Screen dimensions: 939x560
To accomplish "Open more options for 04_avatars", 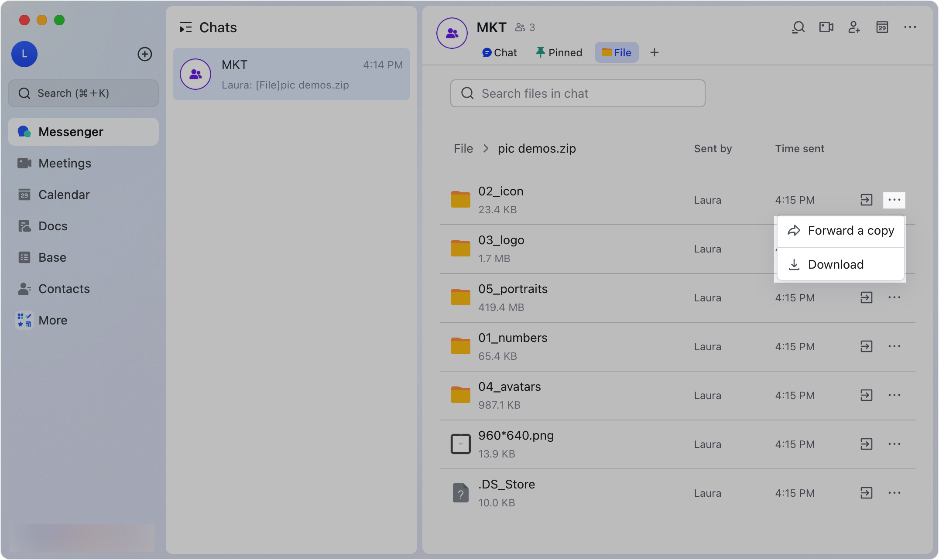I will point(894,395).
